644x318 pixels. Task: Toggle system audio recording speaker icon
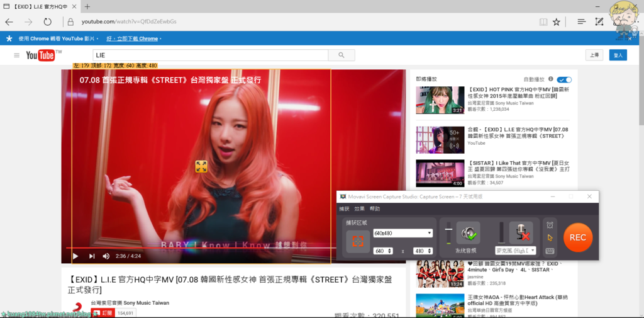[x=468, y=233]
